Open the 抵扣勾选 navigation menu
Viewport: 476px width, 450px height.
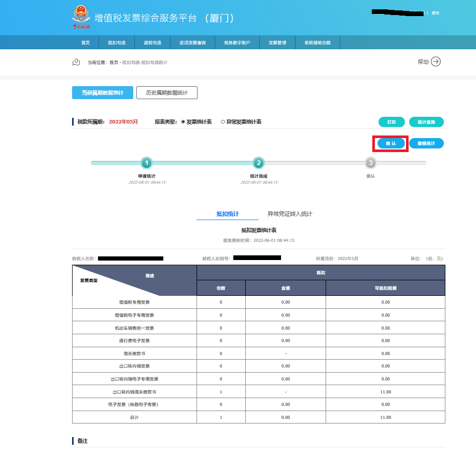(x=117, y=43)
